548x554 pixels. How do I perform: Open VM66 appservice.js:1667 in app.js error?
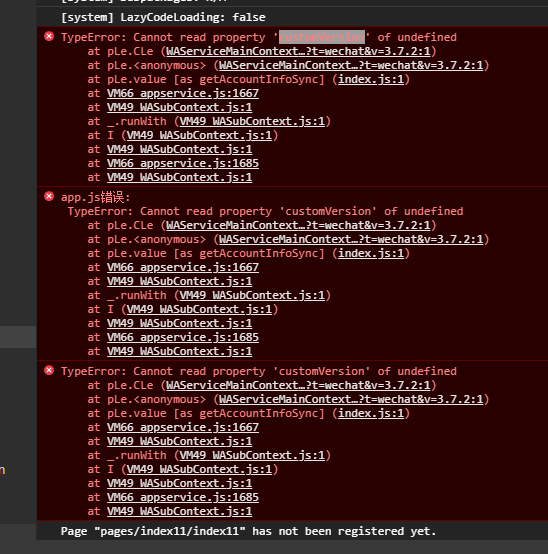point(183,267)
